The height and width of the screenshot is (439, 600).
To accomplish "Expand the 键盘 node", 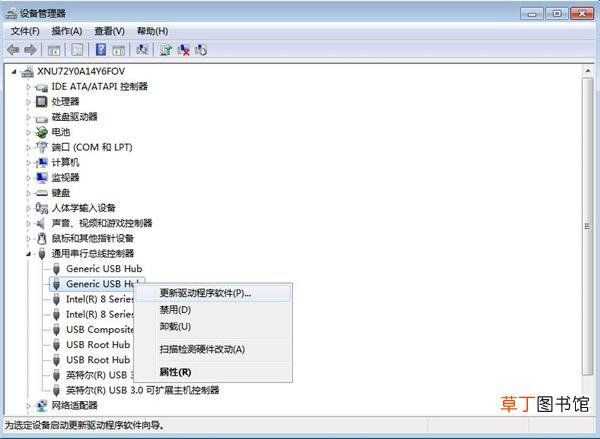I will point(28,193).
